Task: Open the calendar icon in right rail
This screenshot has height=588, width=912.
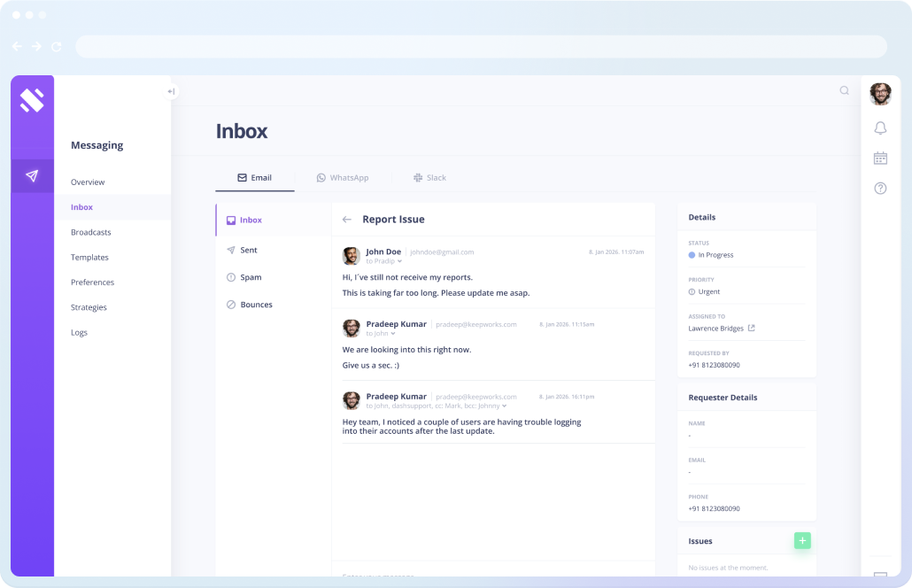Action: click(x=880, y=159)
